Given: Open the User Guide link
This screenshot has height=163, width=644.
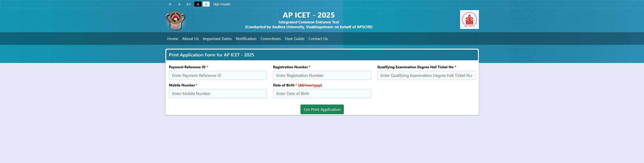Looking at the screenshot, I should pyautogui.click(x=295, y=39).
